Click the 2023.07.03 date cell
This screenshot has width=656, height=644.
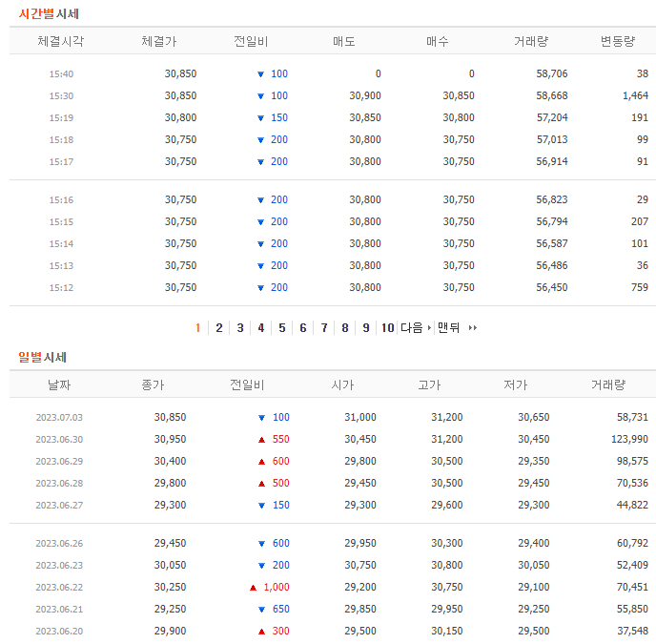[59, 418]
